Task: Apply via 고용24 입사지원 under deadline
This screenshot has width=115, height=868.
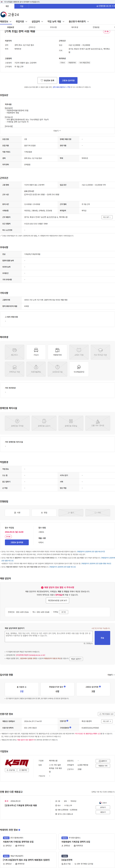Action: [x=17, y=542]
